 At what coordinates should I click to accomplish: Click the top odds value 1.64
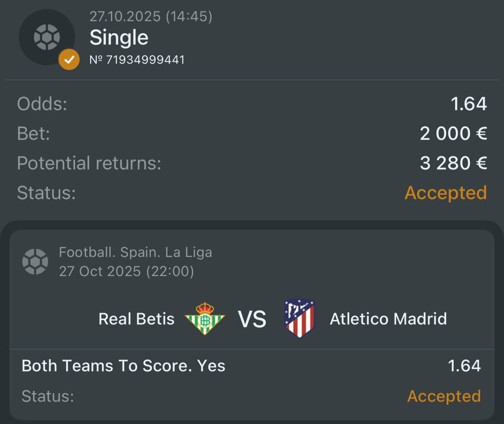[469, 104]
